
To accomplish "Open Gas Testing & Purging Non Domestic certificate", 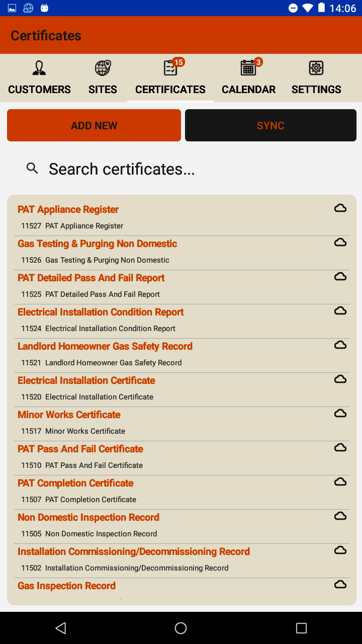I will (98, 244).
